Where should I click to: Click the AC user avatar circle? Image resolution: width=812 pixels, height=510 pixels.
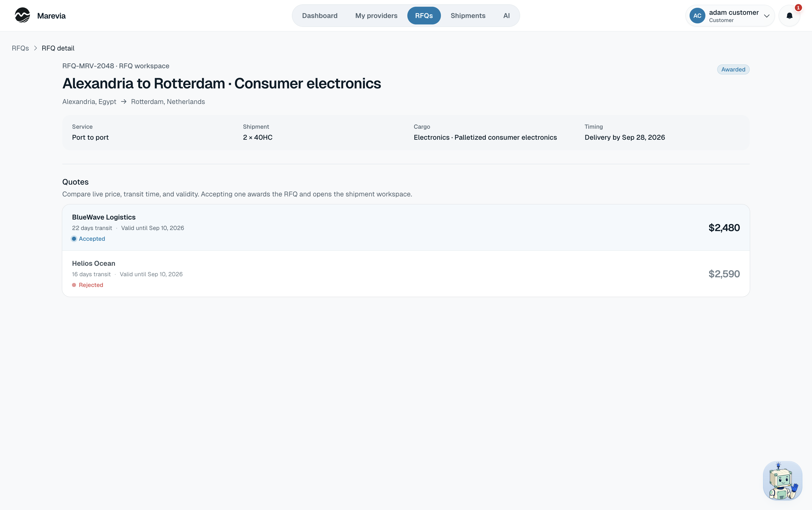tap(697, 16)
